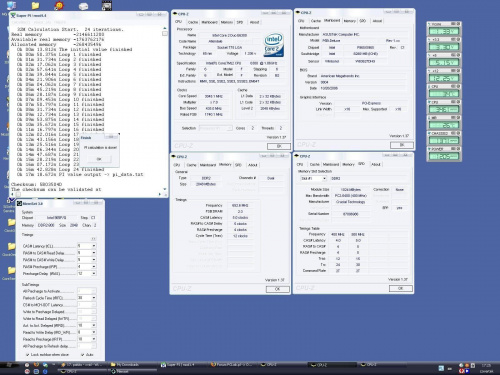This screenshot has height=375, width=500.
Task: Click Super PI vertical scrollbar down arrow
Action: pyautogui.click(x=165, y=189)
